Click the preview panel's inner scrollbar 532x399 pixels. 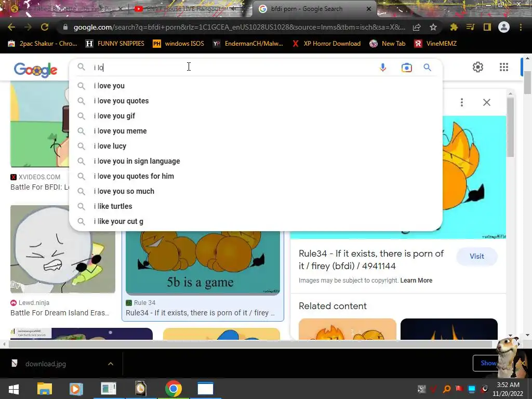pos(511,126)
